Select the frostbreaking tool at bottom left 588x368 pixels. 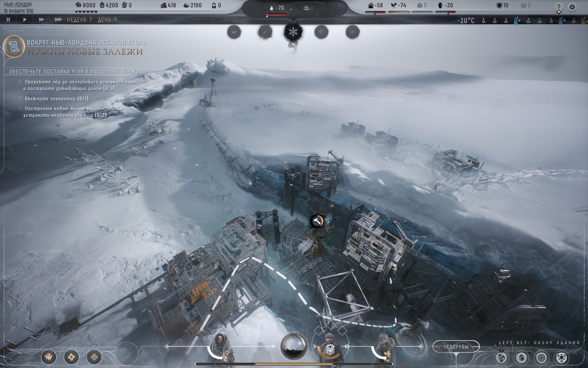pyautogui.click(x=49, y=357)
